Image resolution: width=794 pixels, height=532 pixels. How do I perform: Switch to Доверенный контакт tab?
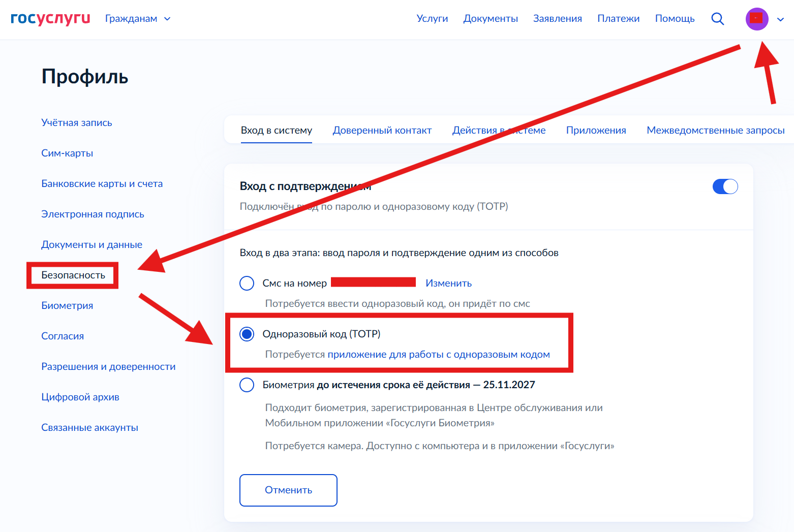click(x=382, y=131)
